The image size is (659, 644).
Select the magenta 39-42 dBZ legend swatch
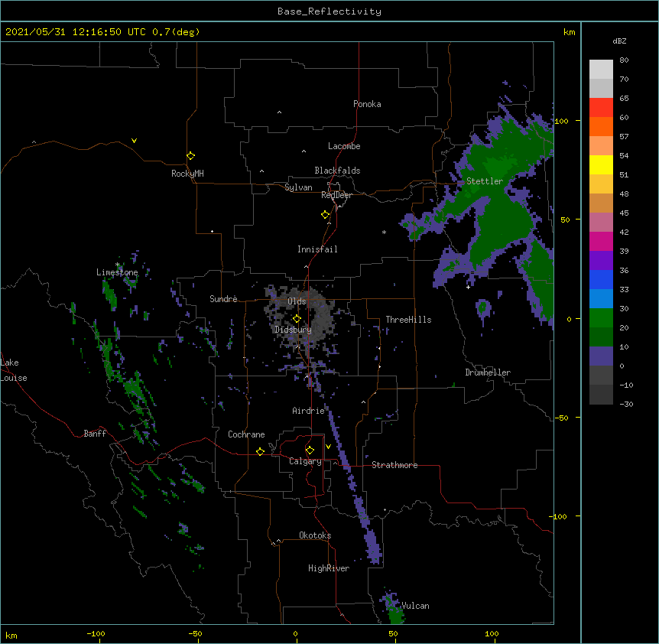coord(601,241)
